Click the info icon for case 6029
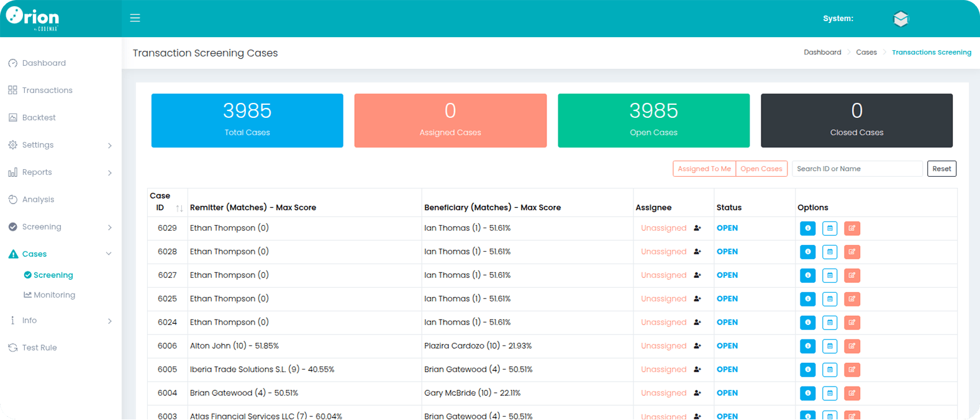The width and height of the screenshot is (980, 420). [x=807, y=228]
